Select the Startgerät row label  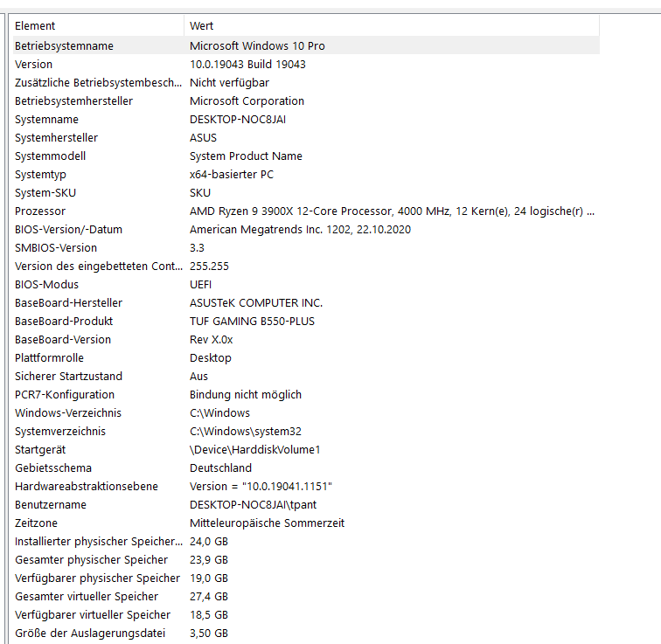pos(40,449)
